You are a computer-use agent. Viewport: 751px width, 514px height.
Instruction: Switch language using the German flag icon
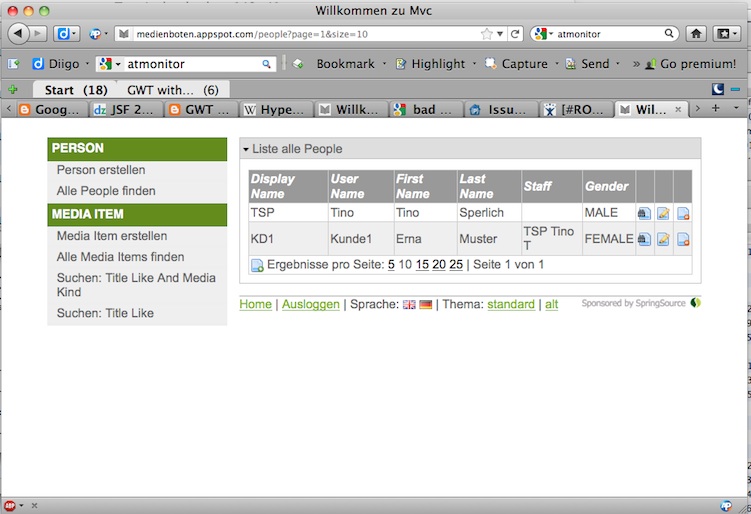point(425,304)
